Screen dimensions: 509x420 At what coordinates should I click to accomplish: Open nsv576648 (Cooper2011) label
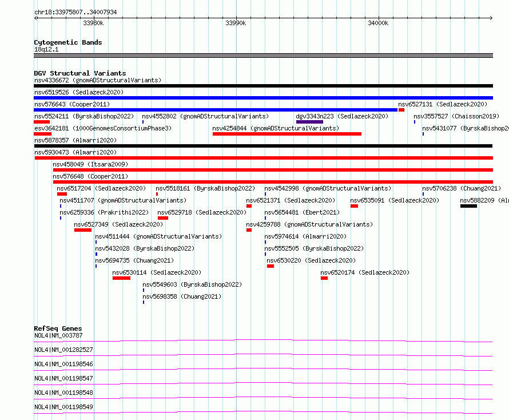pyautogui.click(x=90, y=176)
